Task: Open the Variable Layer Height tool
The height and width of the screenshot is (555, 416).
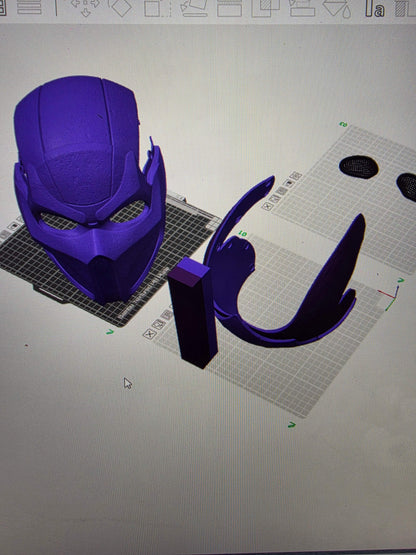Action: coord(28,7)
